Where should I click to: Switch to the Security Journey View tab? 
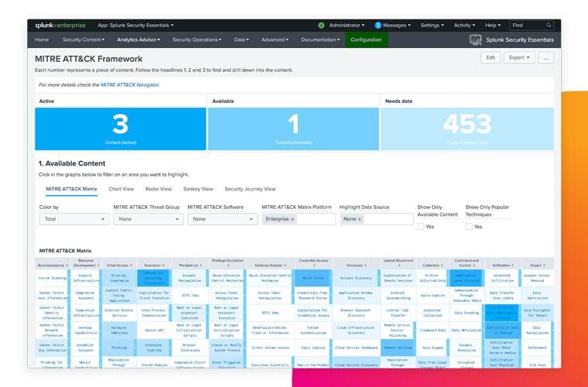[x=250, y=189]
